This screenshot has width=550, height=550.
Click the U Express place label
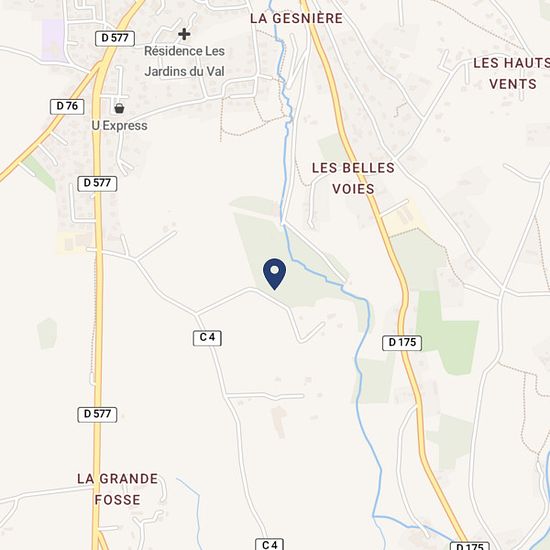click(120, 126)
